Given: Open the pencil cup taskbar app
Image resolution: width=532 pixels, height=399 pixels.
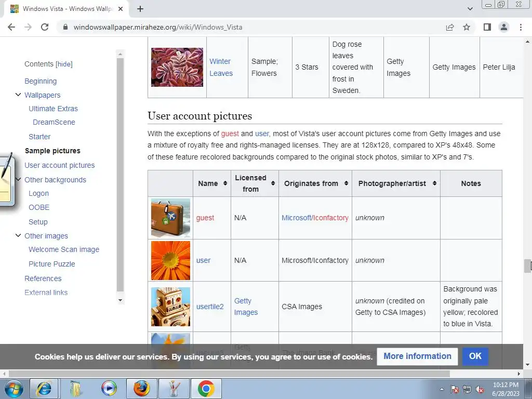Looking at the screenshot, I should [174, 389].
